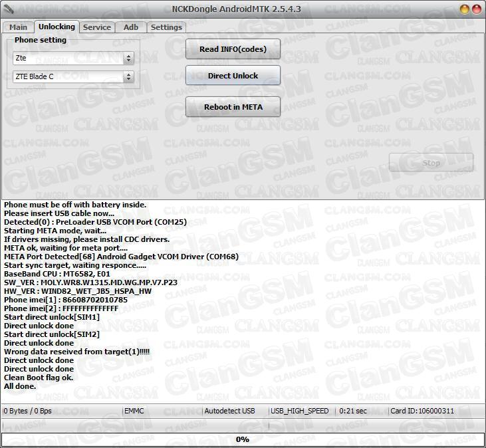Image resolution: width=486 pixels, height=448 pixels.
Task: Click Reboot in META button
Action: coord(233,107)
